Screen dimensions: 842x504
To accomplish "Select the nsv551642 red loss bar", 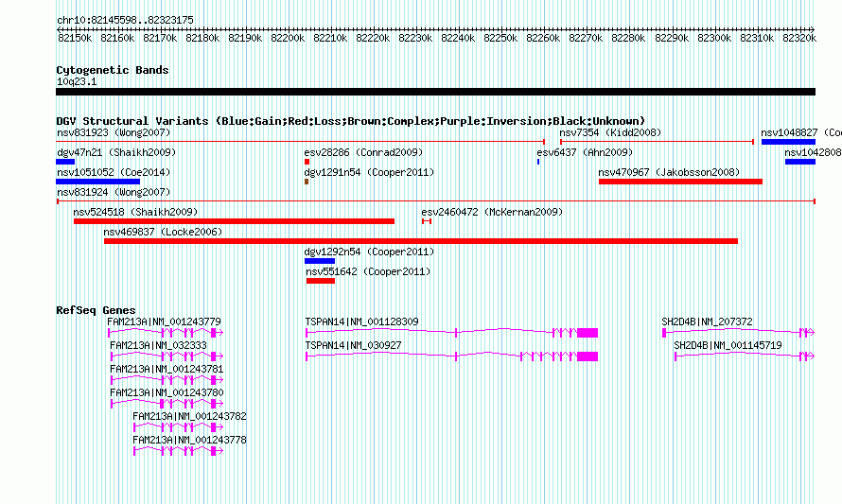I will [321, 281].
